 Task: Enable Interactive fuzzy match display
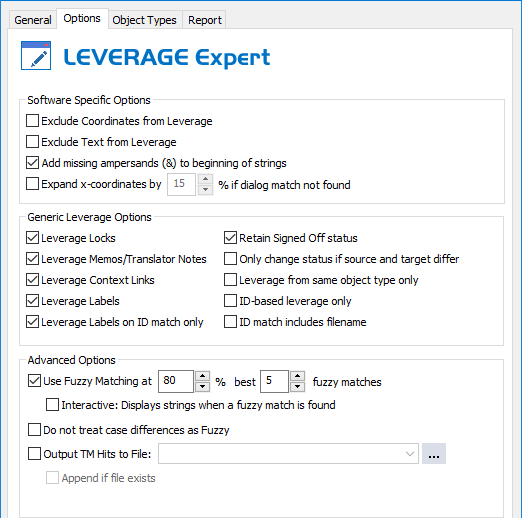coord(52,405)
